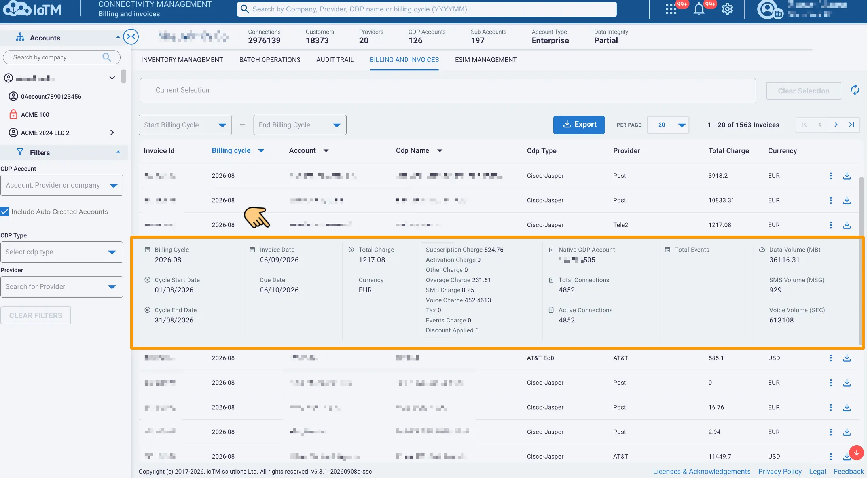Click the search magnifier in company search
The height and width of the screenshot is (478, 868).
[x=107, y=57]
